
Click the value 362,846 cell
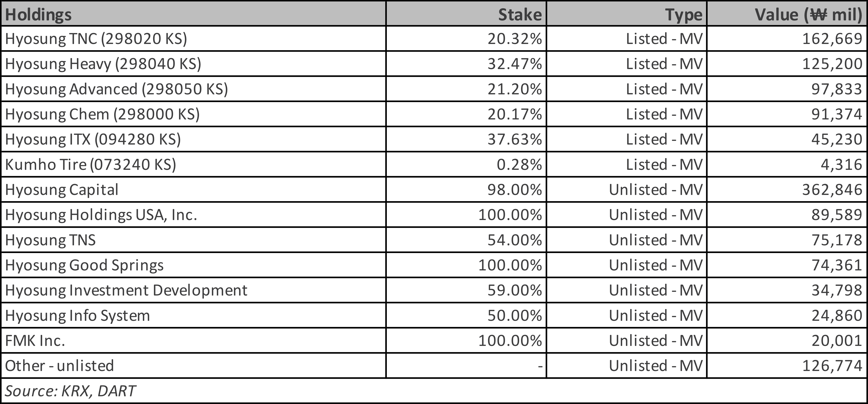(x=832, y=190)
